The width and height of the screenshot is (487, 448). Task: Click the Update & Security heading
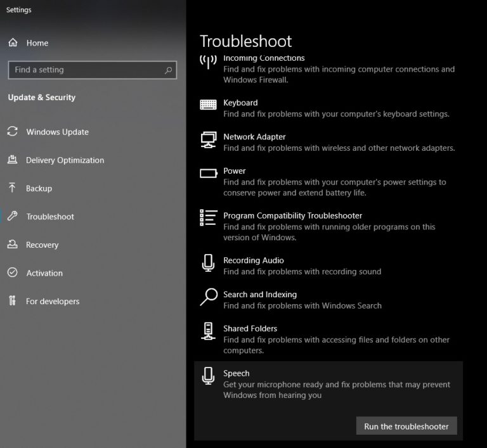42,98
